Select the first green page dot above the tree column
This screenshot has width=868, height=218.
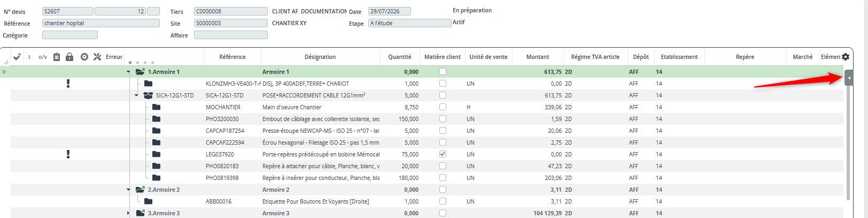[130, 63]
